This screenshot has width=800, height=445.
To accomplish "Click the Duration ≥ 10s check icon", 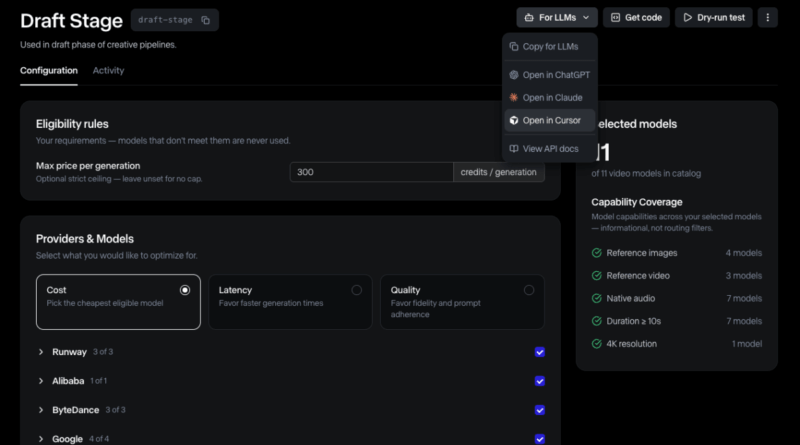I will pyautogui.click(x=596, y=321).
